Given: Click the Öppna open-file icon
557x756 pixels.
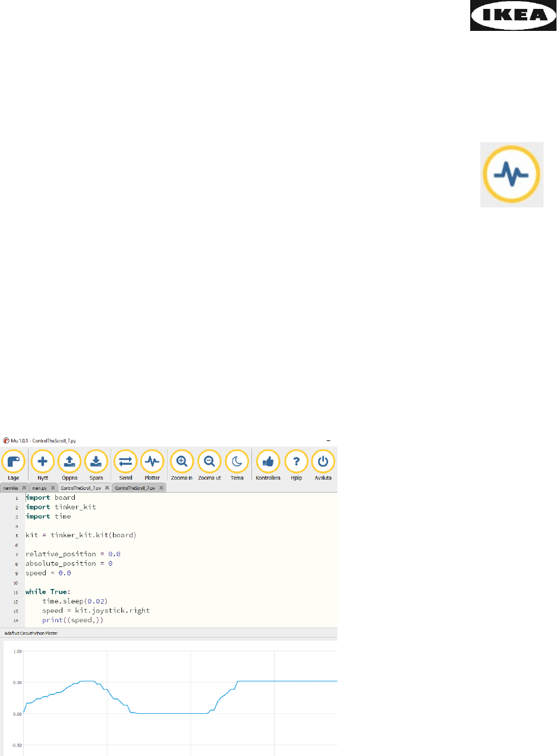Looking at the screenshot, I should 69,461.
